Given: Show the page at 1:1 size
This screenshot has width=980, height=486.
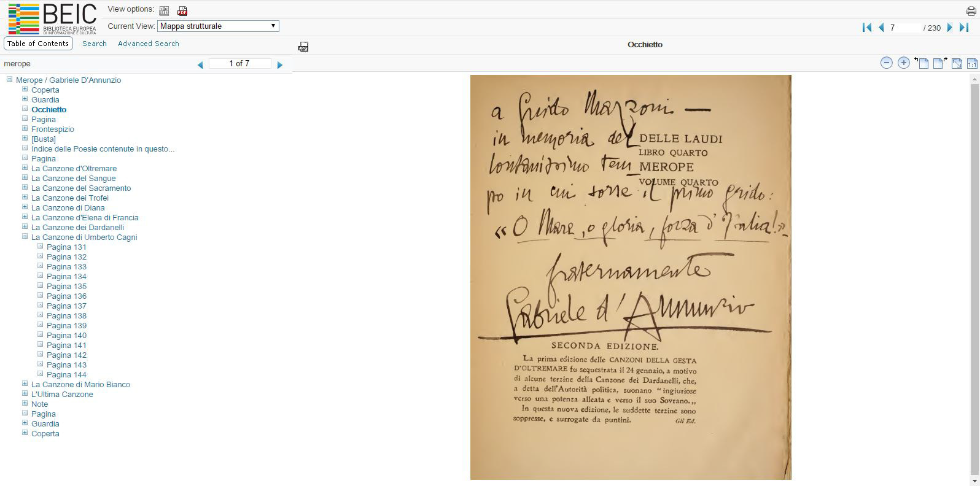Looking at the screenshot, I should click(x=972, y=63).
